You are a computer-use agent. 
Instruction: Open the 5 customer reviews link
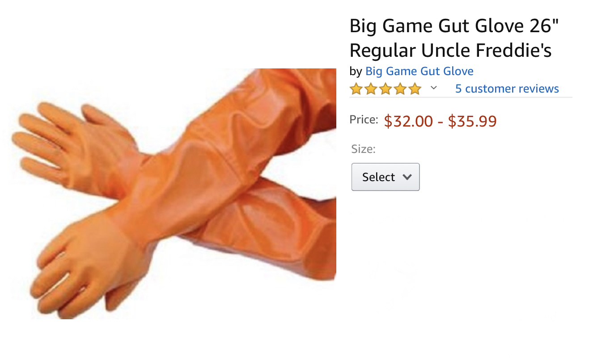point(507,89)
